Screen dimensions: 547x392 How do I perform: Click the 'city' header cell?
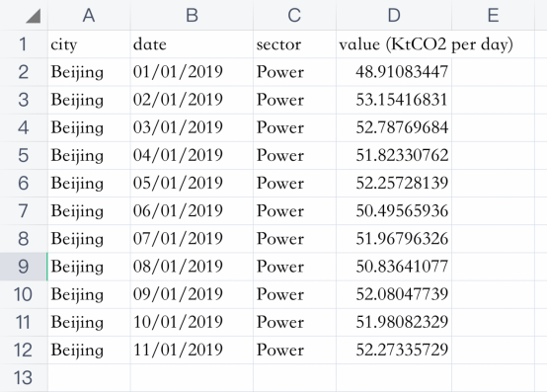click(89, 44)
